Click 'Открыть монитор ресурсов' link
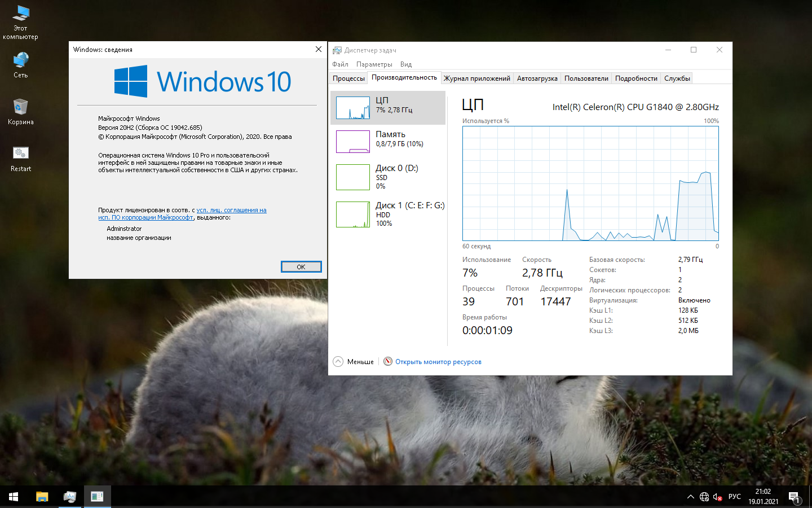 tap(438, 362)
